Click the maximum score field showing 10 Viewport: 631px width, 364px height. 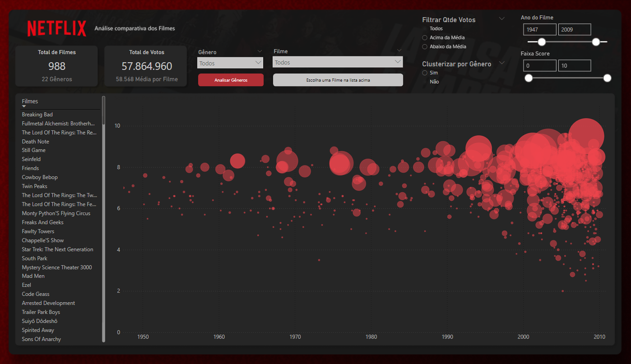coord(575,65)
